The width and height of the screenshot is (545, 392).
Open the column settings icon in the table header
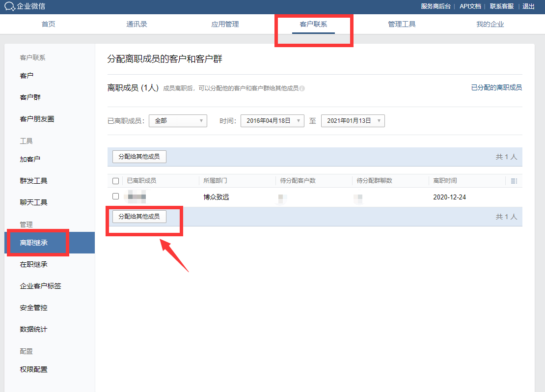click(x=514, y=181)
